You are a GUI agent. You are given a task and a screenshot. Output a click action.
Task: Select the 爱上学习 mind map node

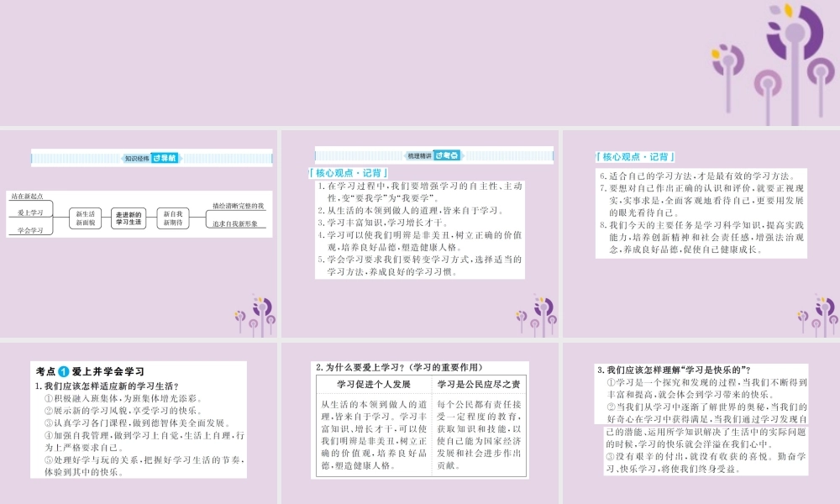[30, 213]
